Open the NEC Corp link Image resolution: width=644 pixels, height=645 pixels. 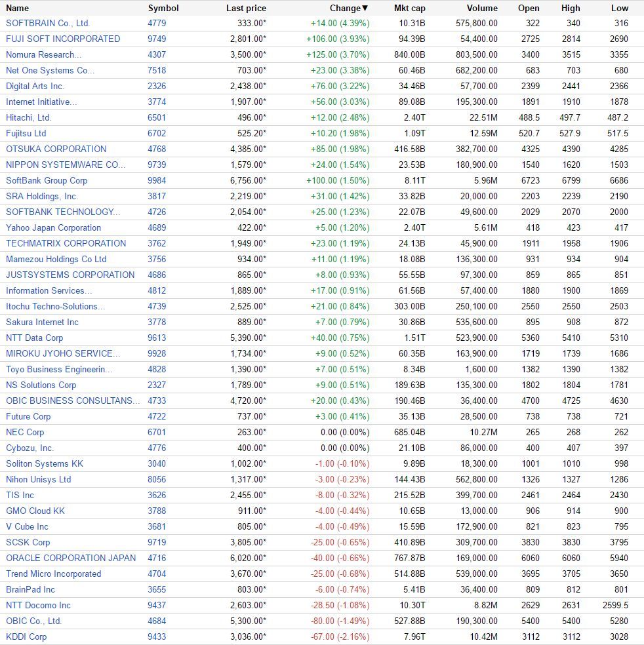[x=25, y=433]
